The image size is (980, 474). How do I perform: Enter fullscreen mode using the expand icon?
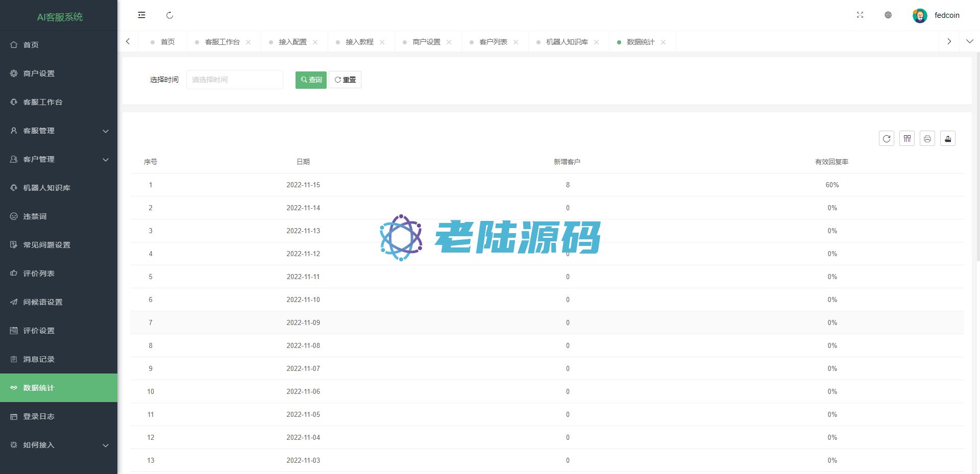pos(860,15)
